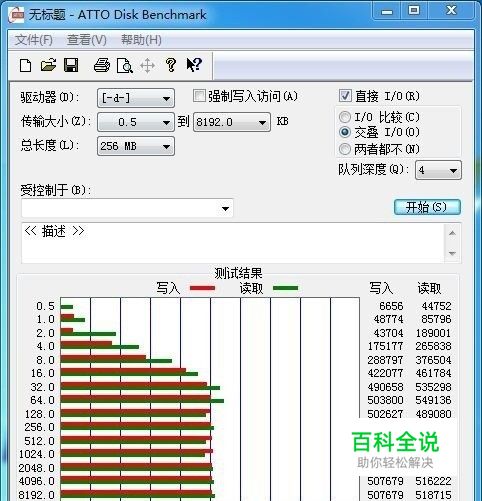
Task: Close the ATTO Disk Benchmark window
Action: tap(451, 11)
